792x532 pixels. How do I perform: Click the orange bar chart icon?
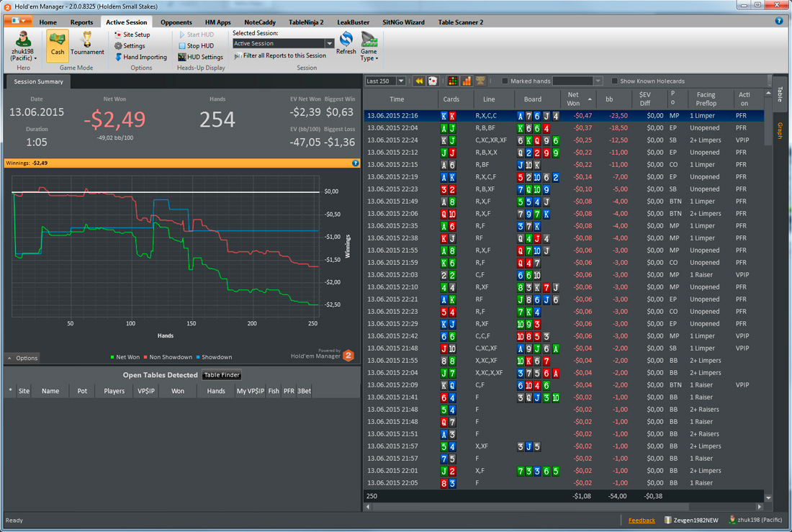tap(467, 81)
